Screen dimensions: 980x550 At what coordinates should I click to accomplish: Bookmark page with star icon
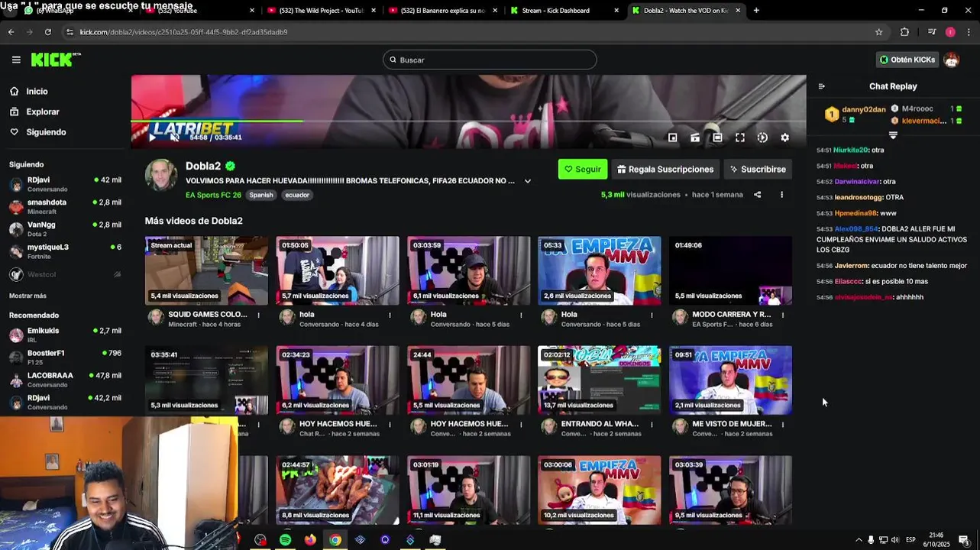pyautogui.click(x=878, y=32)
